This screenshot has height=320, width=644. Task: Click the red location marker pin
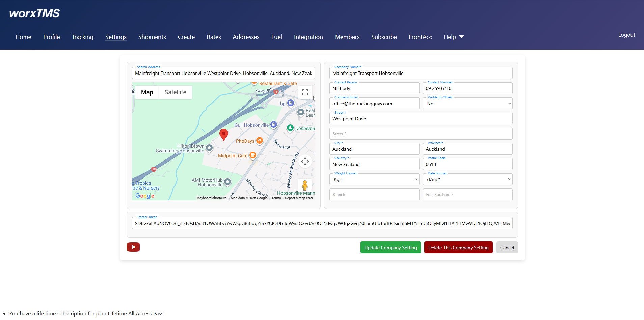223,134
